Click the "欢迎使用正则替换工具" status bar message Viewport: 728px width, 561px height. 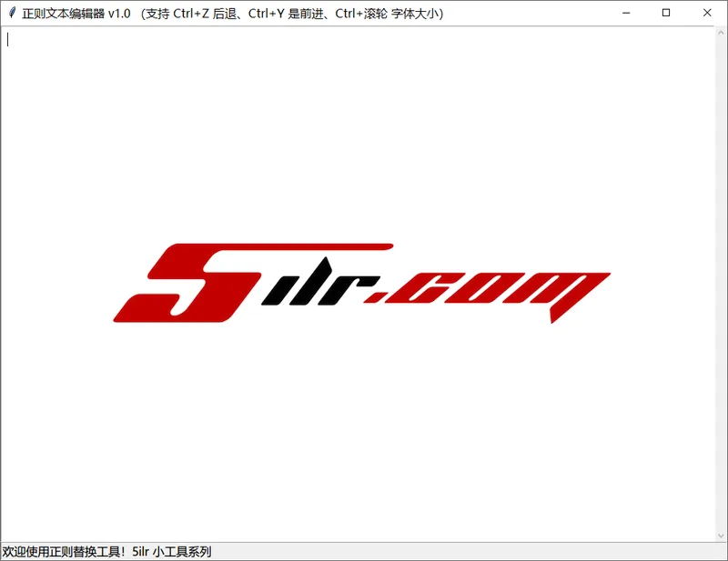click(x=62, y=551)
